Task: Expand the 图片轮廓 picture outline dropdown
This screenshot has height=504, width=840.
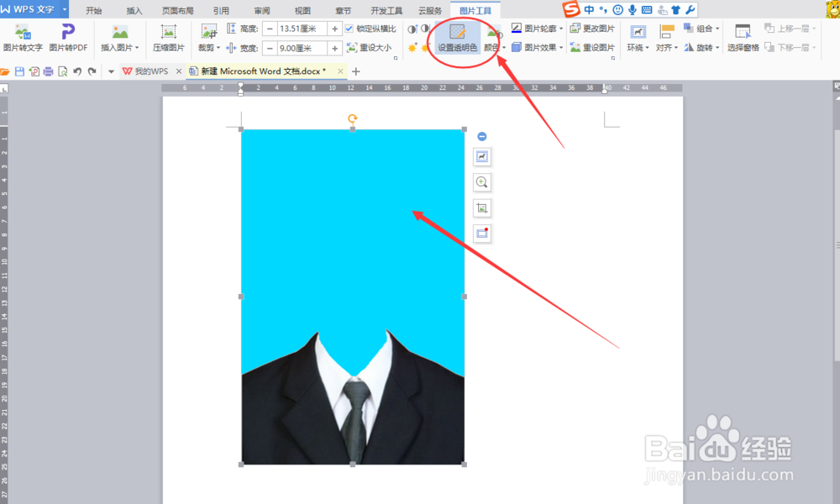Action: [561, 29]
